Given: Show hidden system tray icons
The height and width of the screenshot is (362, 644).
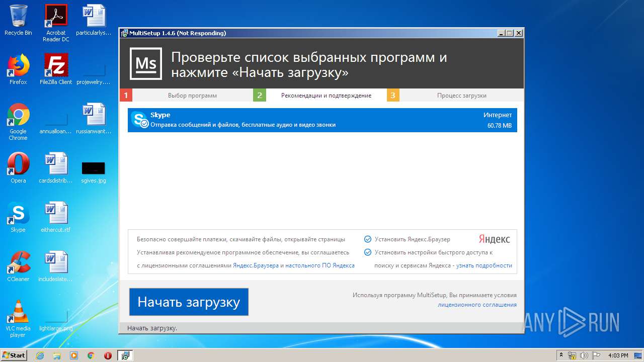Looking at the screenshot, I should [561, 355].
